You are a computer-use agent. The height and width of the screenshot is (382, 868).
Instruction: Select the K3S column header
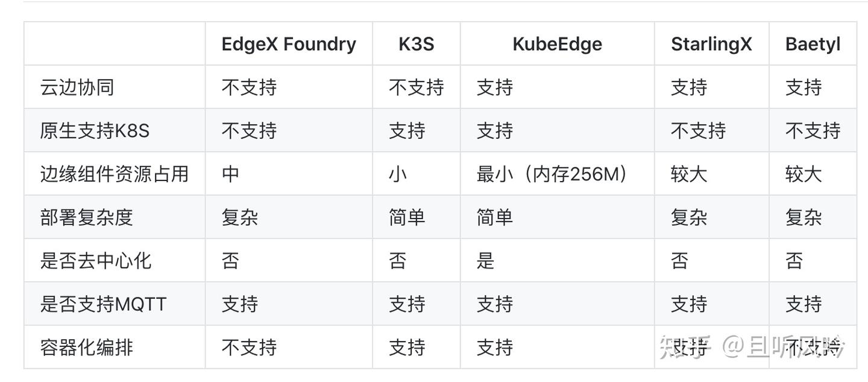pyautogui.click(x=416, y=44)
